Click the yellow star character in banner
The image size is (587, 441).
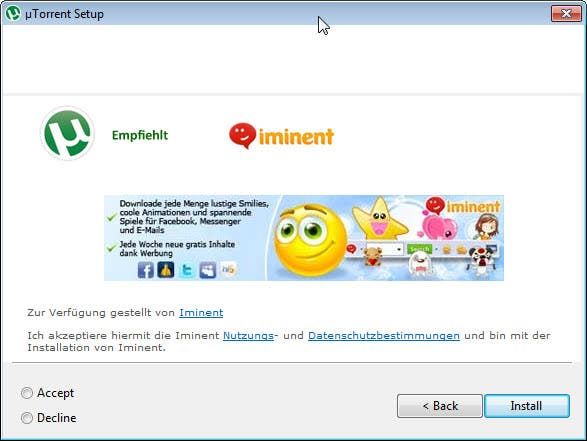[379, 219]
